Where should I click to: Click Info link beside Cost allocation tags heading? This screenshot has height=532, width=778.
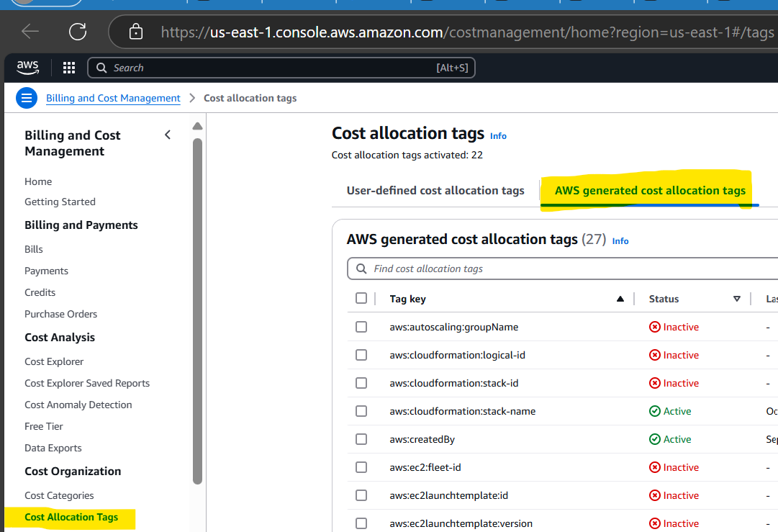point(498,135)
